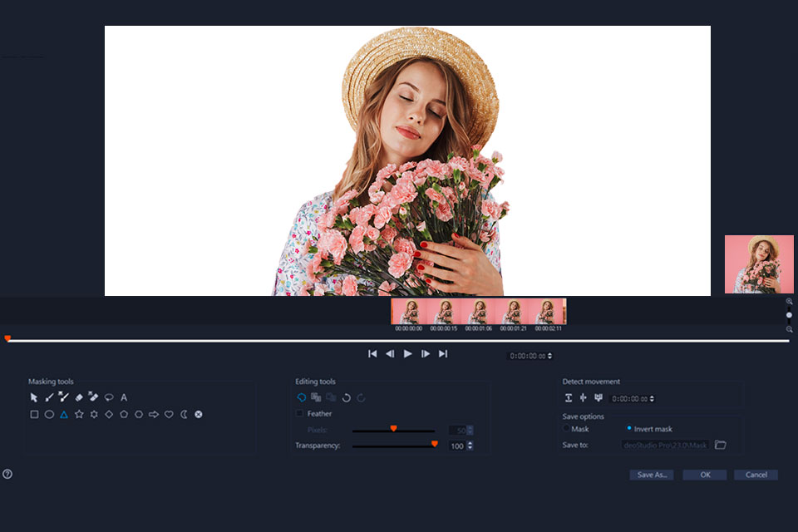
Task: Select the heart shape mask
Action: (x=169, y=414)
